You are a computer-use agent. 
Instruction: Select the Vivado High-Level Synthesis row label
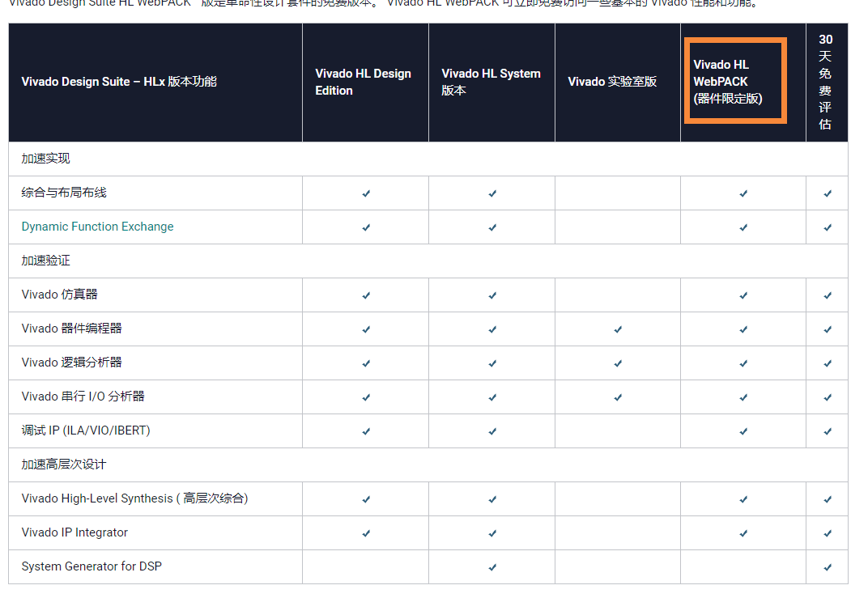tap(134, 498)
